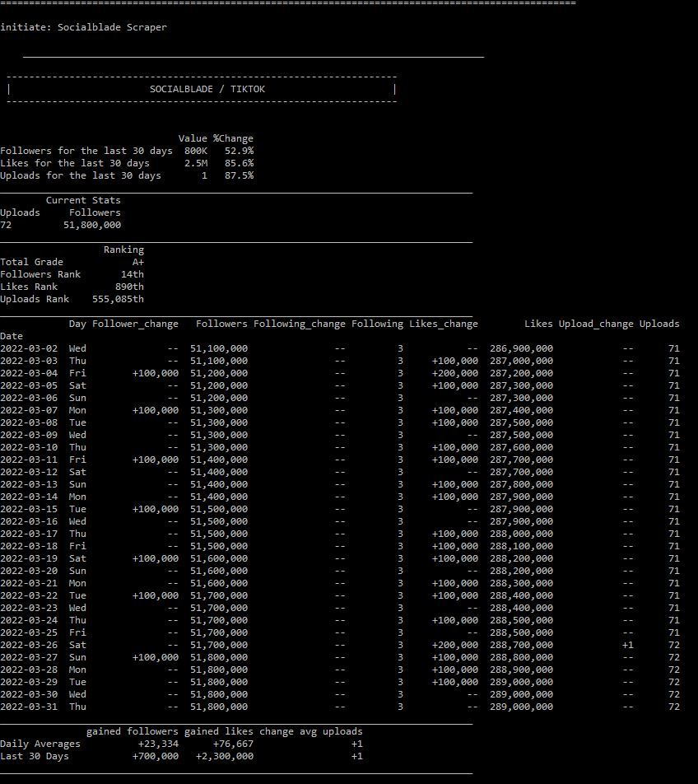Click the 'Uploads for the last 30 days' row

point(127,175)
